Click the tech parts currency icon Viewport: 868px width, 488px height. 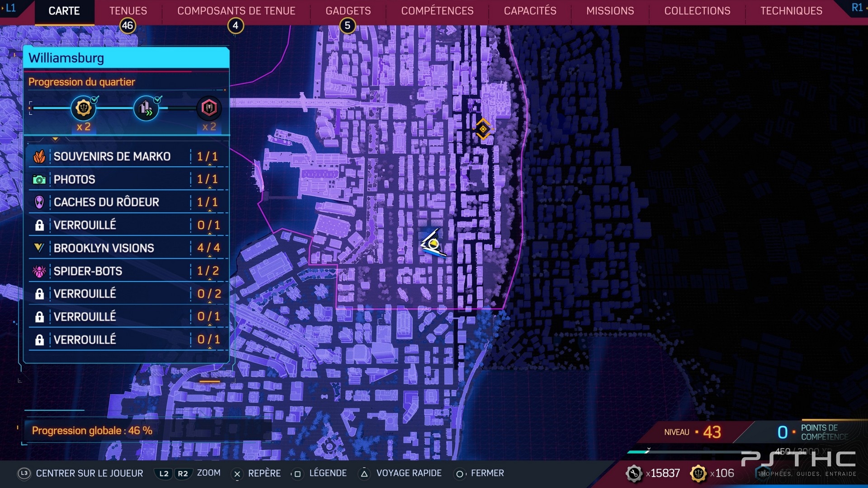(x=634, y=474)
